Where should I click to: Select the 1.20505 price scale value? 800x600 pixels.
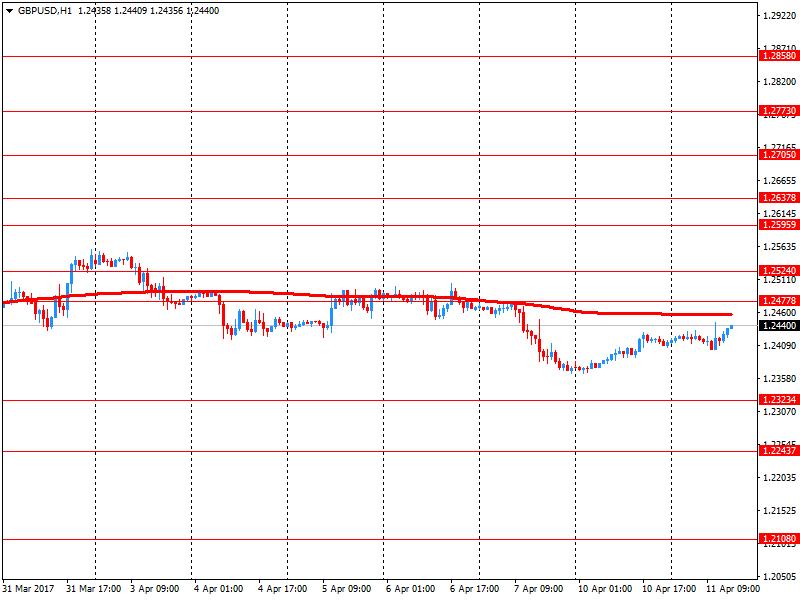pos(780,577)
